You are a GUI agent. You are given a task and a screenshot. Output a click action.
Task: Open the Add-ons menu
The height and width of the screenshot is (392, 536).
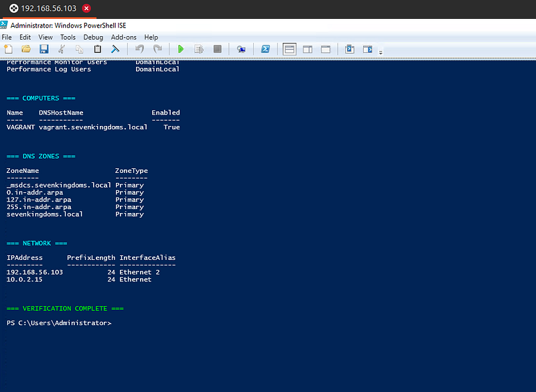click(x=123, y=38)
